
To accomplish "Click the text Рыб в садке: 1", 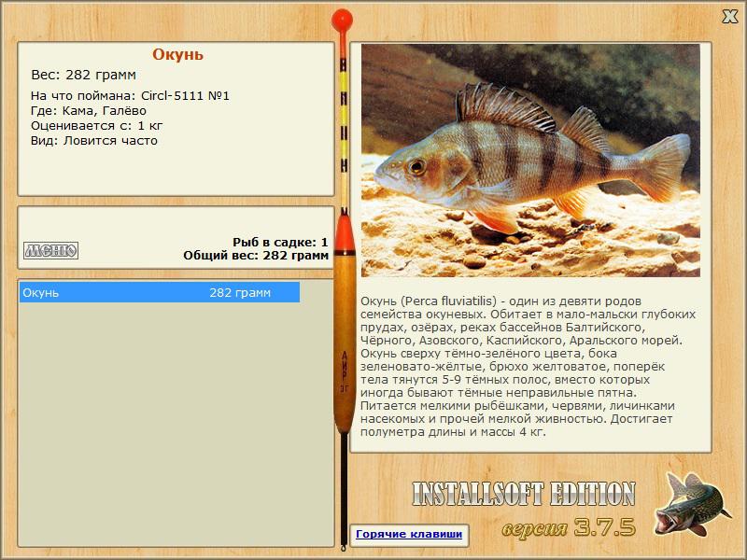I will [x=280, y=242].
